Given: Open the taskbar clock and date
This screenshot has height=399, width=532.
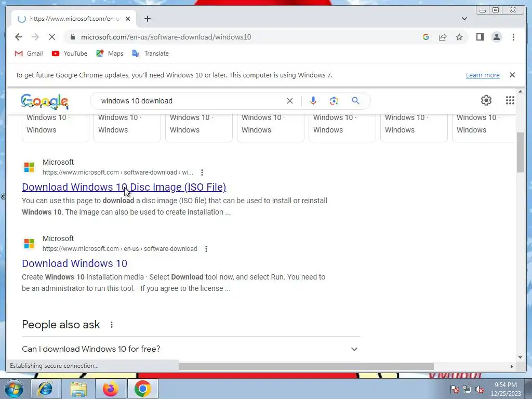Looking at the screenshot, I should (506, 389).
